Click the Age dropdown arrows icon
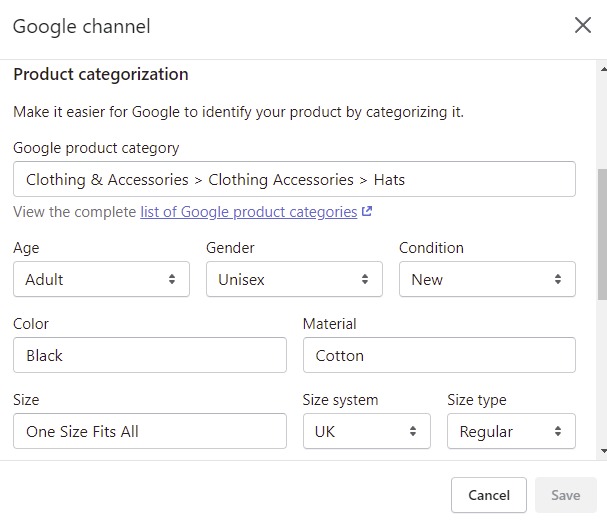Viewport: 607px width, 525px height. coord(172,279)
